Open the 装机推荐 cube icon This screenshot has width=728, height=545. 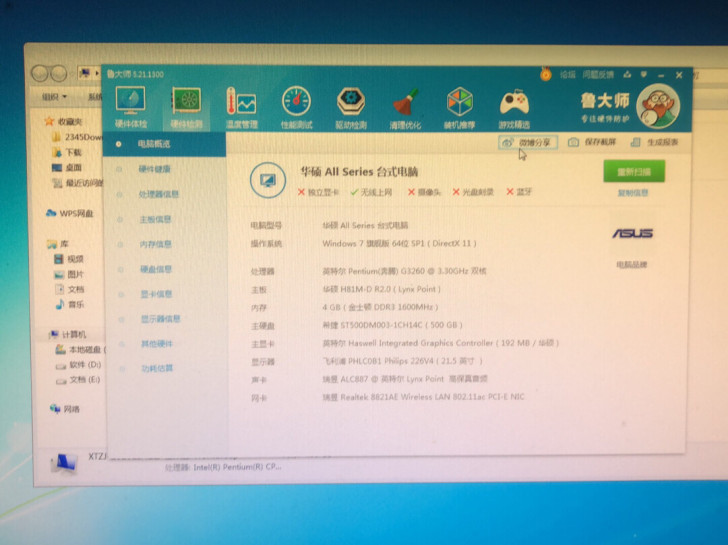(460, 108)
